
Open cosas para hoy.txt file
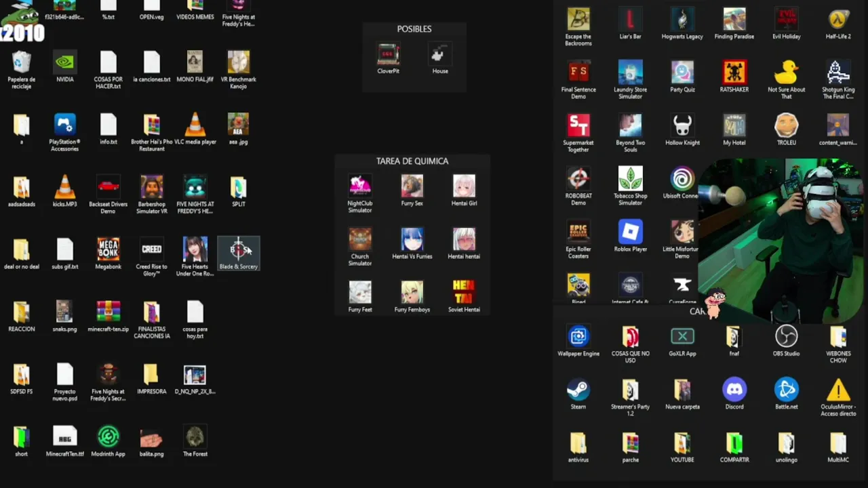tap(195, 312)
